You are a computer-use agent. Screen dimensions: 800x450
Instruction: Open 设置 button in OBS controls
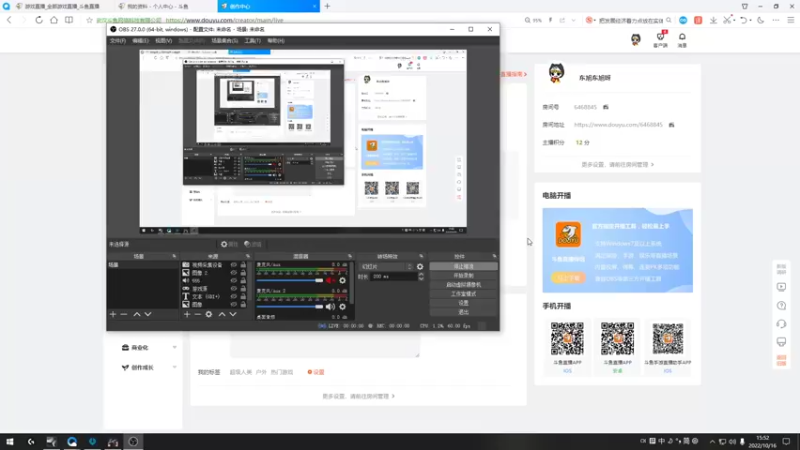463,303
